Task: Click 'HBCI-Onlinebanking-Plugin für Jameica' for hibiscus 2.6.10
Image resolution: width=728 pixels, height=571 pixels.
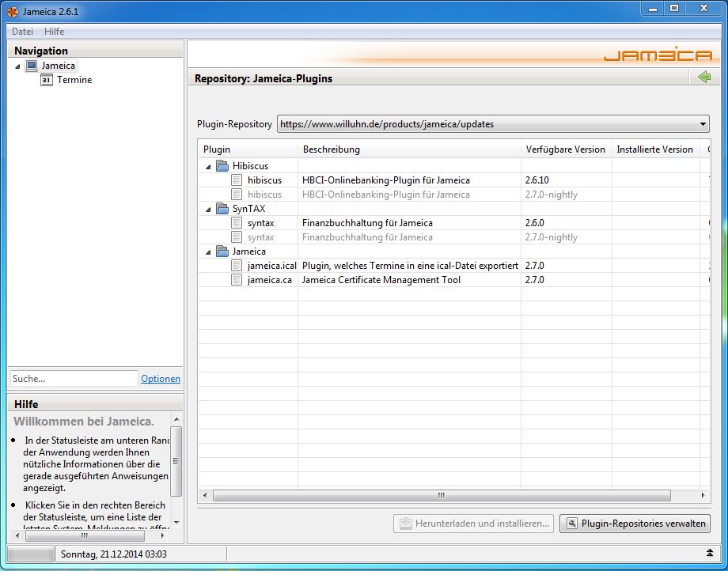Action: coord(386,180)
